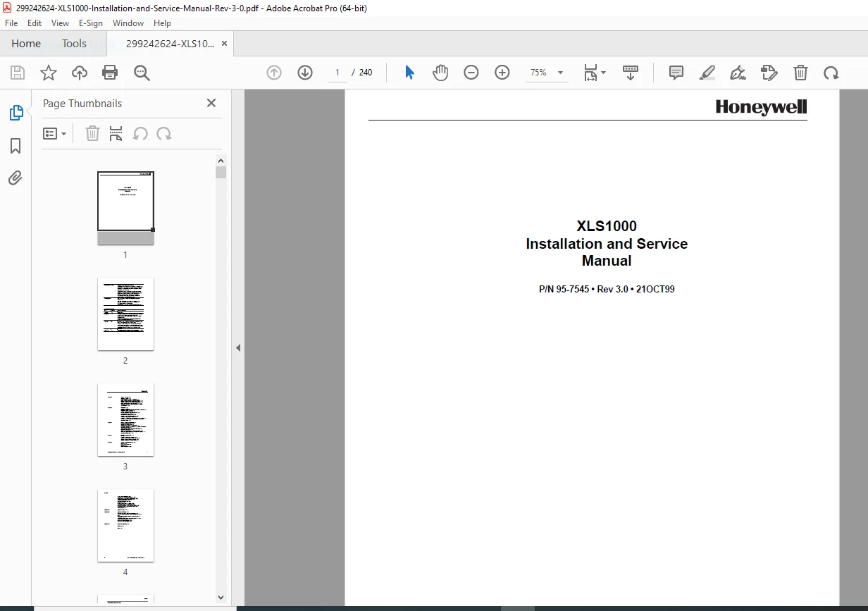This screenshot has width=868, height=611.
Task: Activate the Hand pan tool
Action: (x=440, y=73)
